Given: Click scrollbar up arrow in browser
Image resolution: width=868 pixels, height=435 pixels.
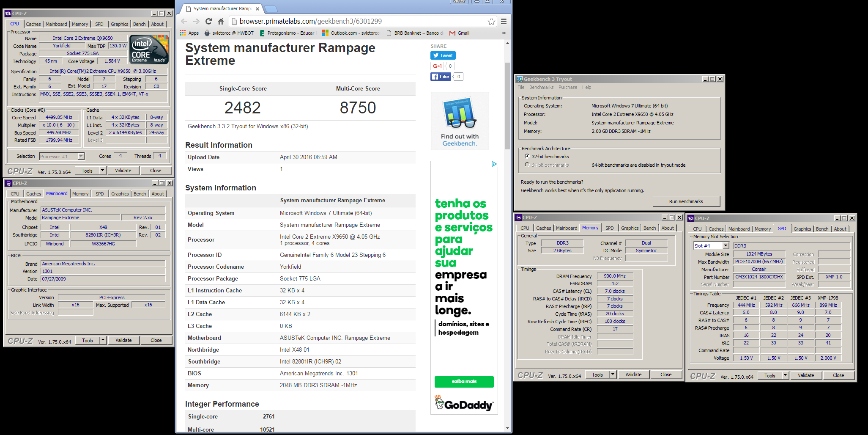Looking at the screenshot, I should (507, 43).
